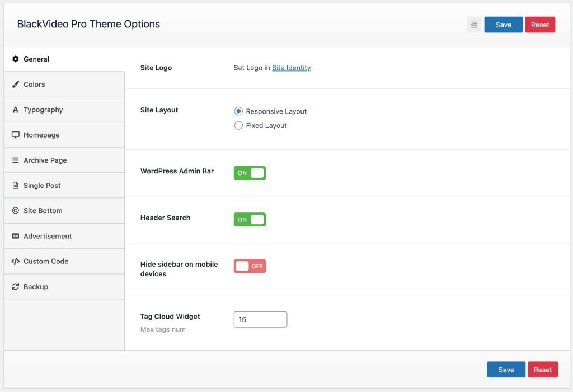The width and height of the screenshot is (573, 392).
Task: Click the code brackets icon beside Custom Code
Action: click(15, 261)
